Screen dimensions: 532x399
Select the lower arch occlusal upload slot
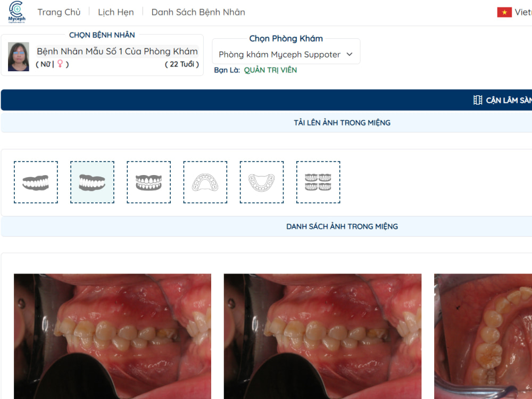[x=262, y=182]
